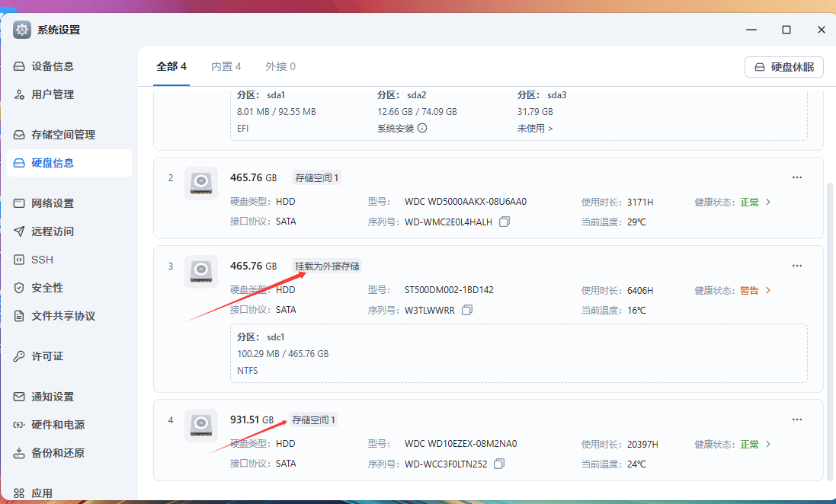The width and height of the screenshot is (836, 504).
Task: Copy serial number W3TLWWRR
Action: point(467,310)
